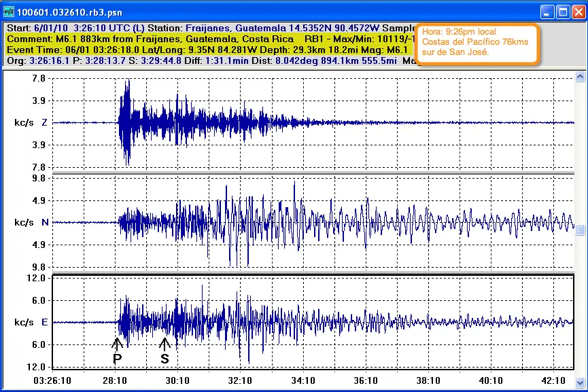Click the "38:10" time axis label
This screenshot has width=588, height=392.
click(x=428, y=380)
